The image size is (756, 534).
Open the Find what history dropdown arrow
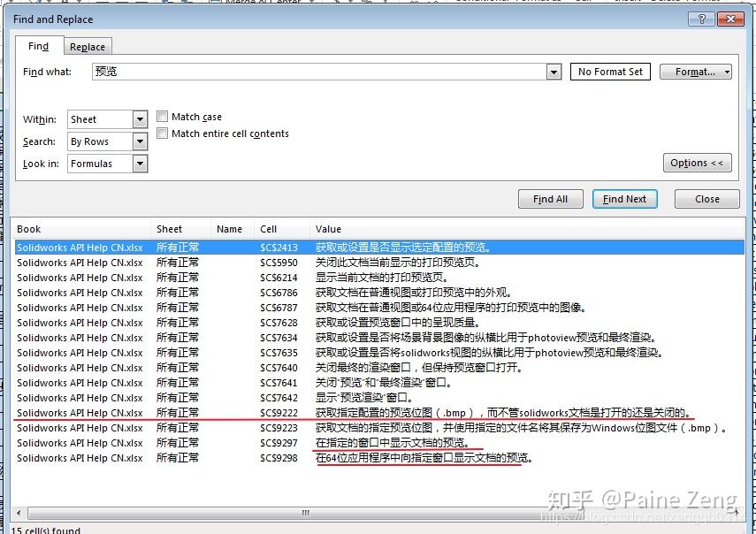[554, 72]
